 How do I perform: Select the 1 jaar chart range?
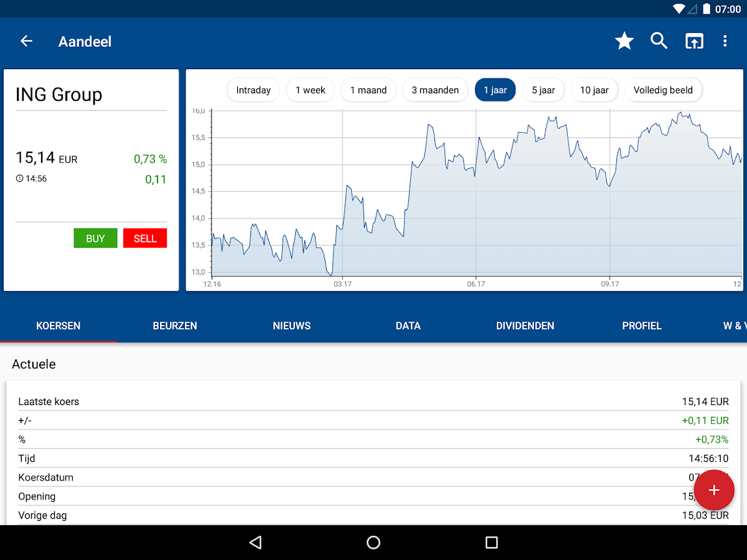[x=496, y=90]
